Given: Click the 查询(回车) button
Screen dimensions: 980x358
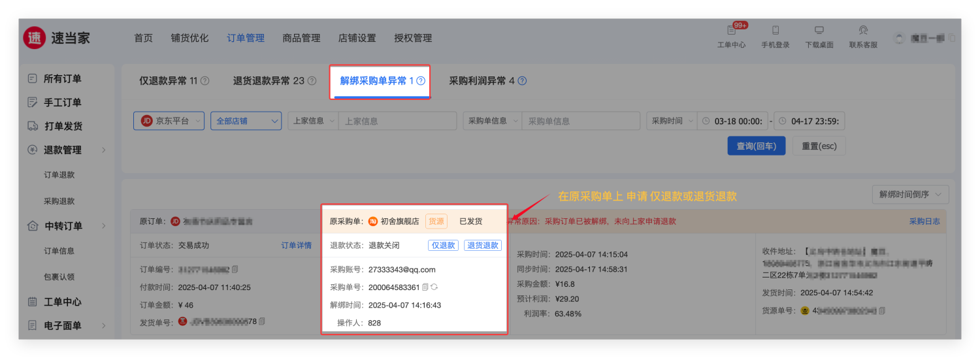Looking at the screenshot, I should 756,146.
